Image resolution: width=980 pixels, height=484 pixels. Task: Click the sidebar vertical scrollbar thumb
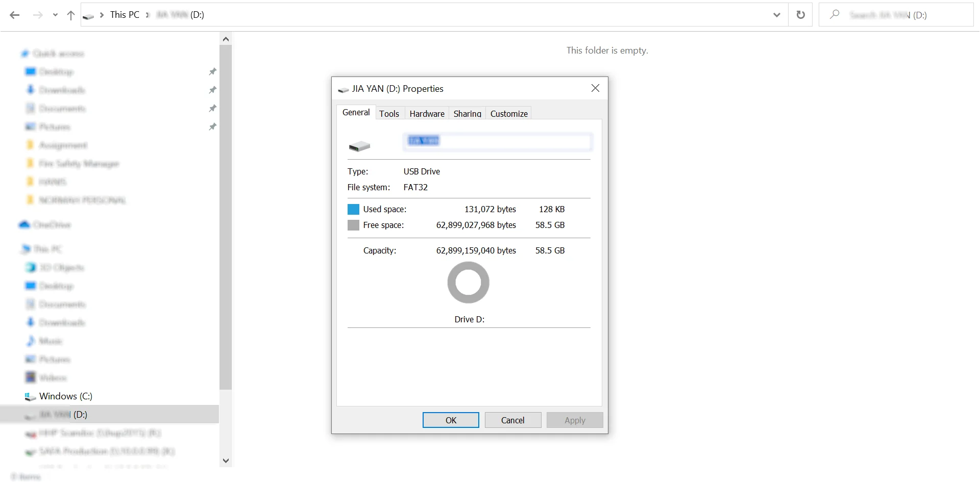coord(226,217)
